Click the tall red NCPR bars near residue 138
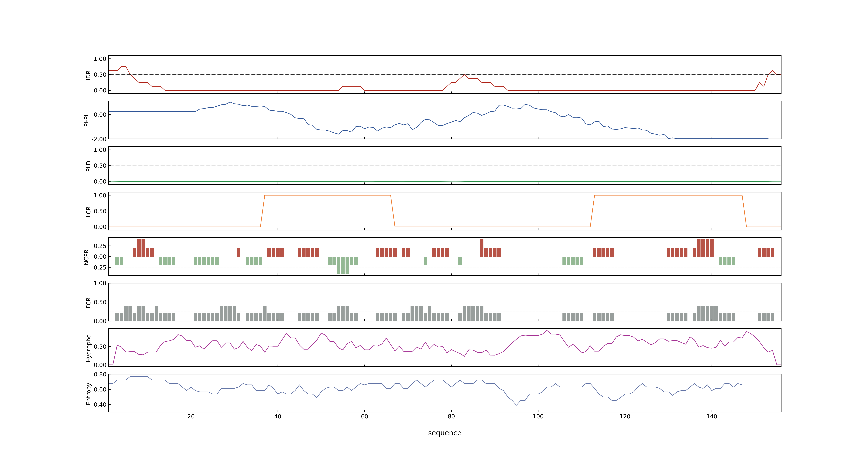The width and height of the screenshot is (868, 463). 705,248
